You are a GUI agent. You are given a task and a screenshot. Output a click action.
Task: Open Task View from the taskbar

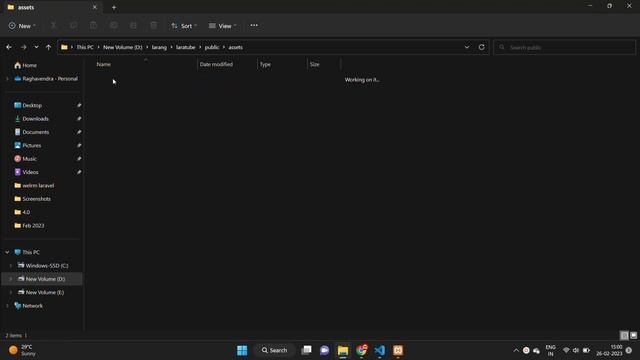point(306,350)
